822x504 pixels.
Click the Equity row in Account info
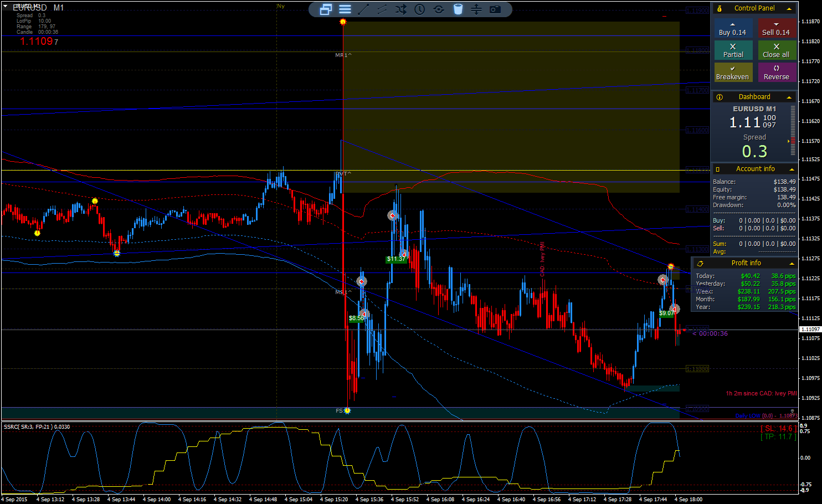[754, 189]
